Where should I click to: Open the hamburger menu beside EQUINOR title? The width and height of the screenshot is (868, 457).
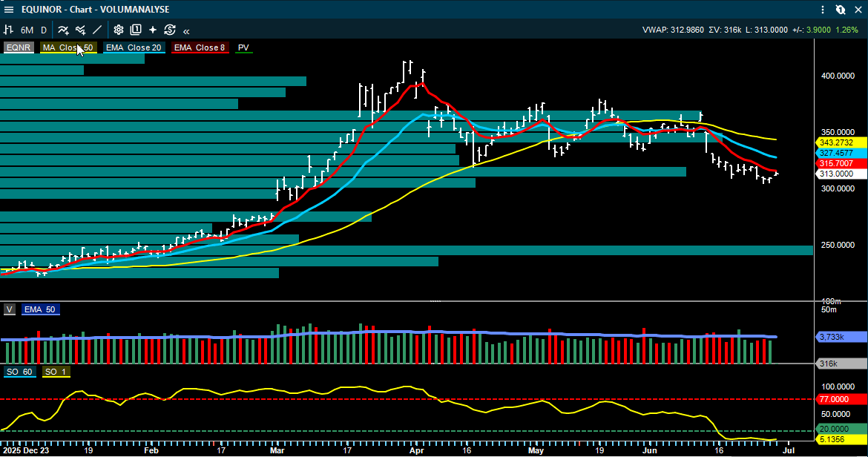(9, 10)
